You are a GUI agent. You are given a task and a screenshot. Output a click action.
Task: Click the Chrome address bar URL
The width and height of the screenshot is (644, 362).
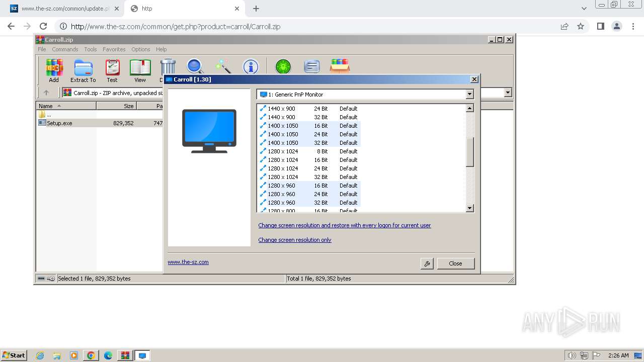tap(176, 27)
